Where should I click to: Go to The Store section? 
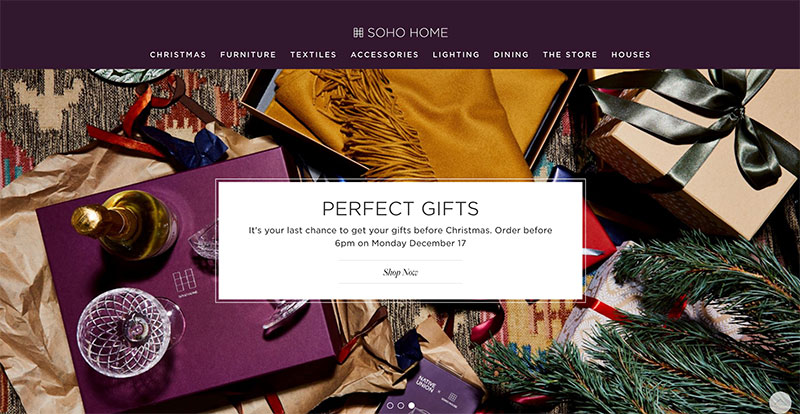[x=570, y=55]
